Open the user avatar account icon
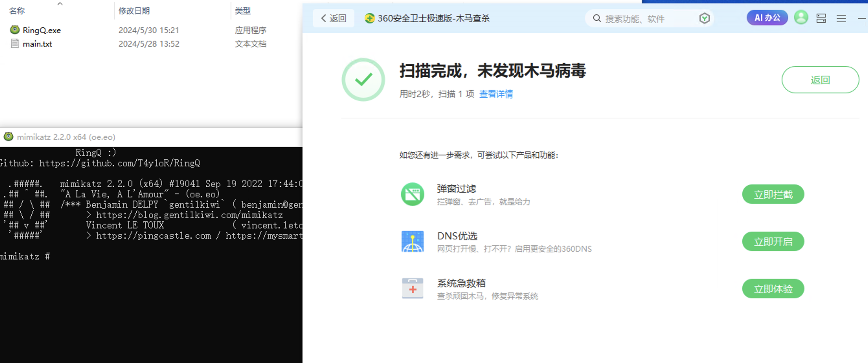Viewport: 868px width, 363px height. tap(801, 18)
